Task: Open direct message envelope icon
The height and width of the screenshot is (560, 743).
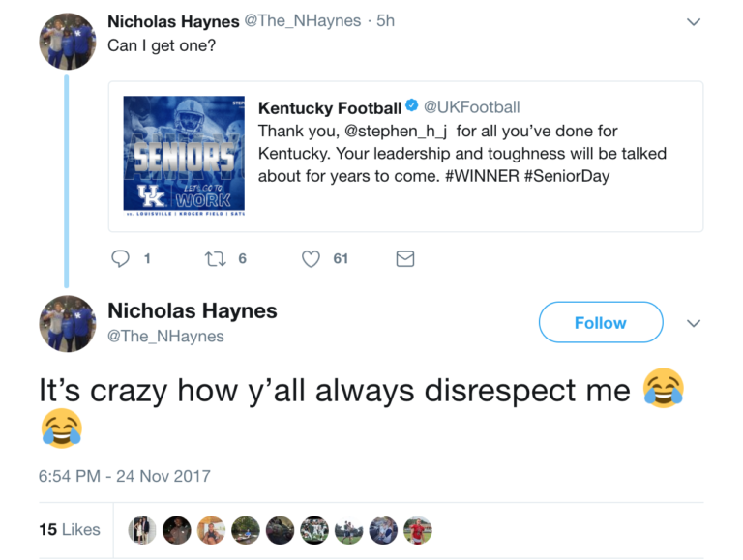Action: coord(405,258)
